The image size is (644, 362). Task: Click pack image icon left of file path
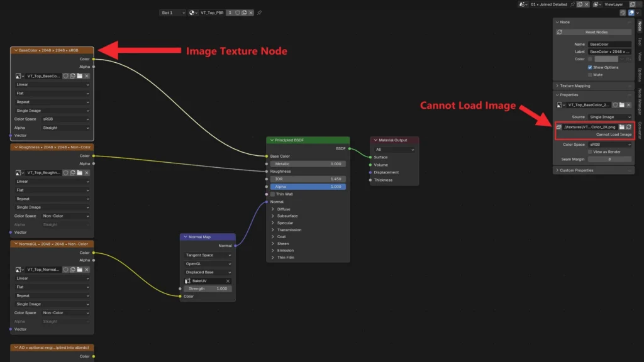(558, 127)
